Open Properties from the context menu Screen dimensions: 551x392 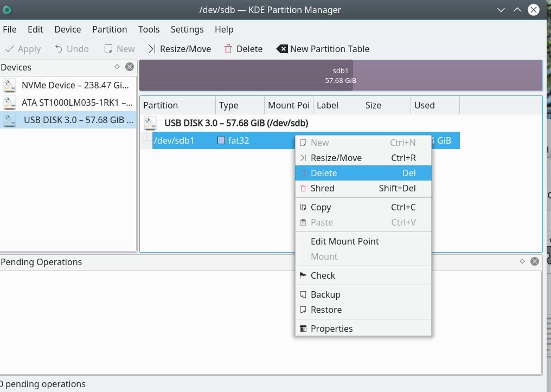click(x=331, y=329)
